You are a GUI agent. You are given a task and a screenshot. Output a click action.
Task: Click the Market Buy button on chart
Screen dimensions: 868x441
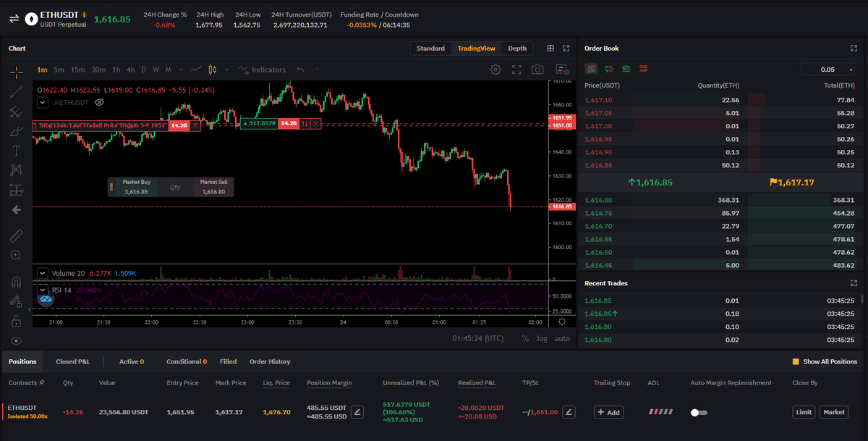pyautogui.click(x=136, y=188)
